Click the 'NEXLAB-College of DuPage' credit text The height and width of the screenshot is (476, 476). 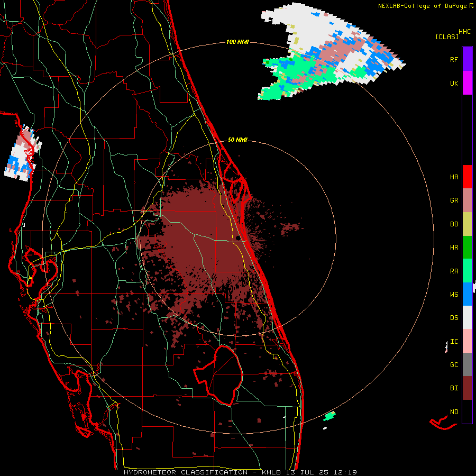click(x=422, y=6)
